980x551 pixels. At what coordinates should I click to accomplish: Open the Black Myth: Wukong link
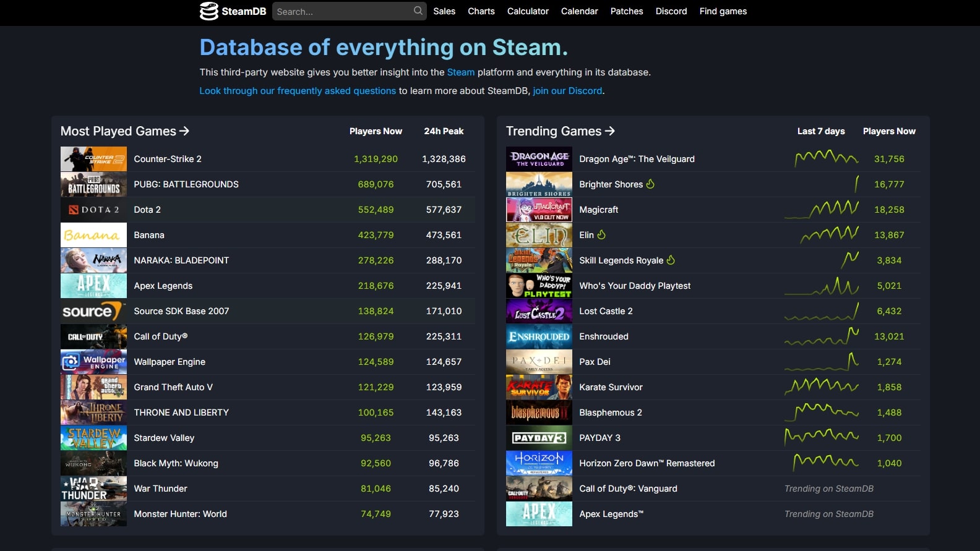[176, 463]
